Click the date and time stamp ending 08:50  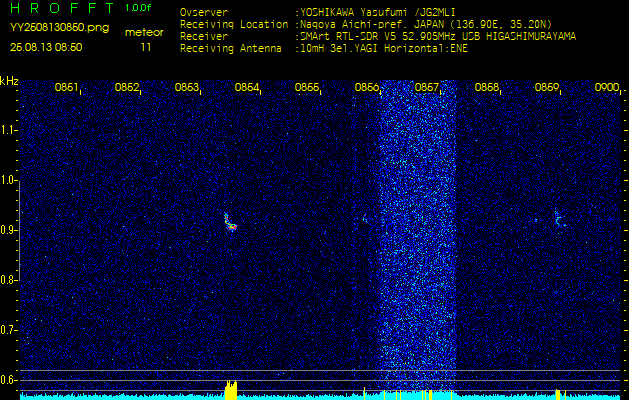click(46, 47)
